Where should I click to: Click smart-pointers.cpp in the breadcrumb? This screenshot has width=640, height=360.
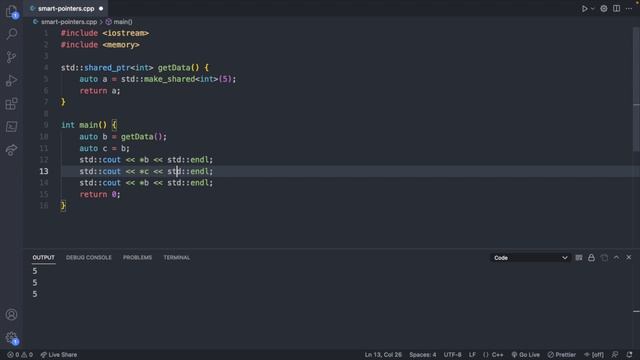click(69, 22)
